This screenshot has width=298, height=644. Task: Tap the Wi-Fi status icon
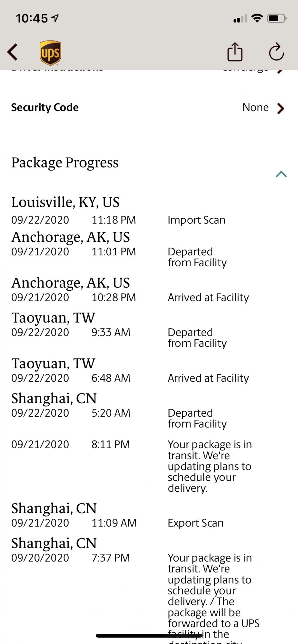[x=257, y=18]
